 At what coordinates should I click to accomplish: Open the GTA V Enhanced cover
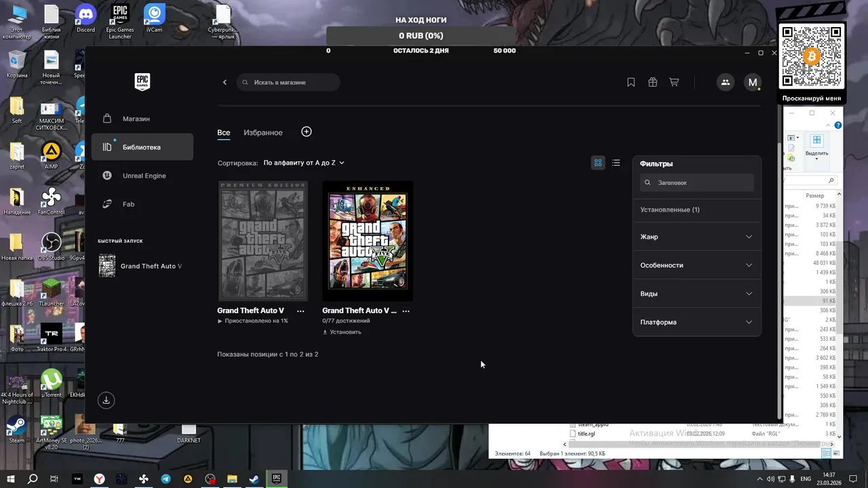[368, 241]
